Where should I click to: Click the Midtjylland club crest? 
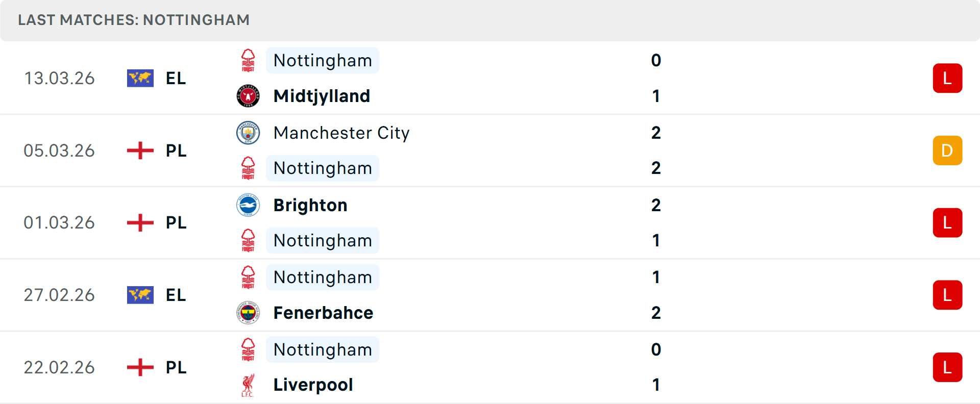(248, 96)
